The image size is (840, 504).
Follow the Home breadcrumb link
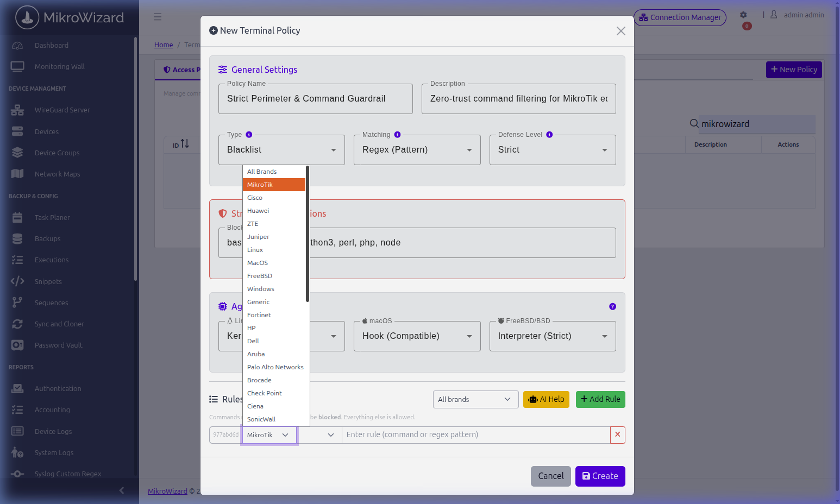click(164, 45)
